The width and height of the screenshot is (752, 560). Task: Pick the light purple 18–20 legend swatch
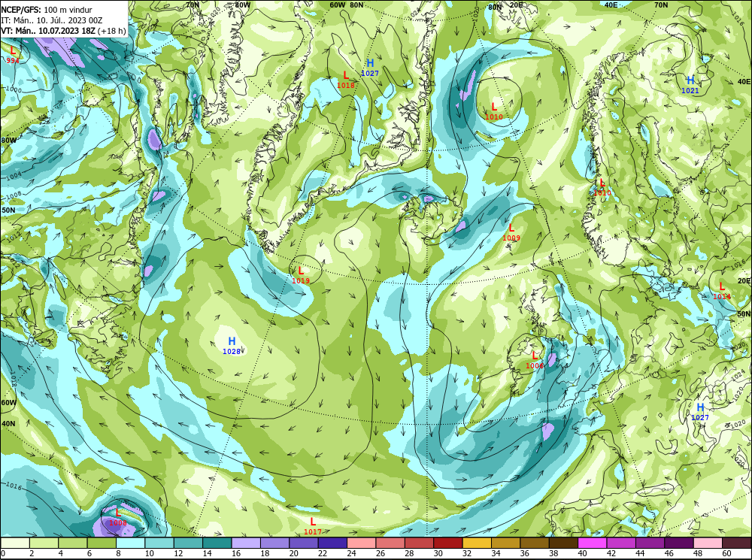pos(274,543)
